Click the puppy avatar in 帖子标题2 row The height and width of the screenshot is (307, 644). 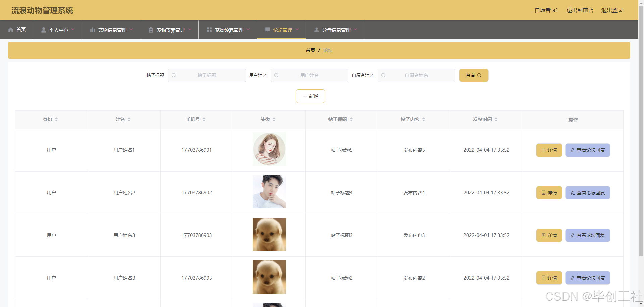[x=269, y=277]
